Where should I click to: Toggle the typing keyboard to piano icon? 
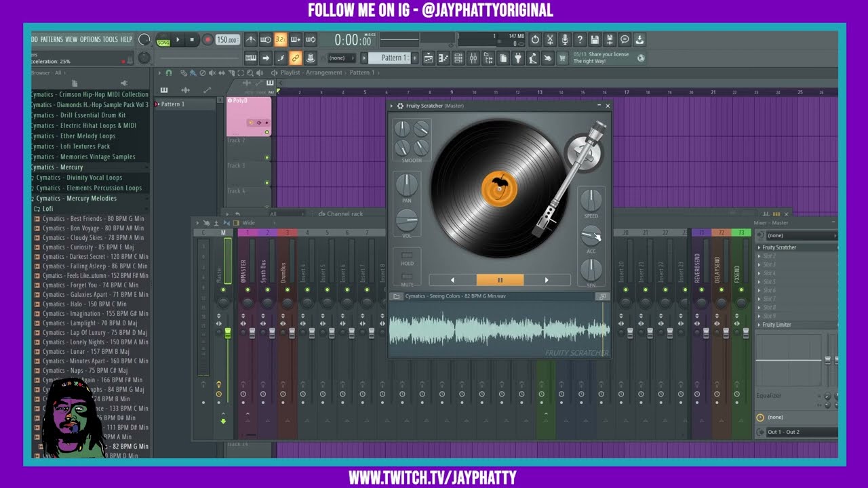pos(251,58)
